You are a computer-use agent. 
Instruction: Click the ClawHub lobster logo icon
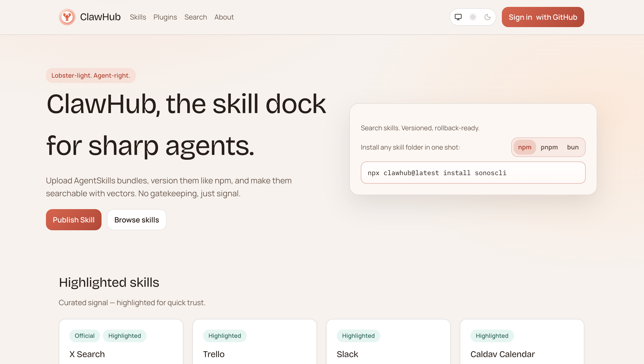click(67, 17)
